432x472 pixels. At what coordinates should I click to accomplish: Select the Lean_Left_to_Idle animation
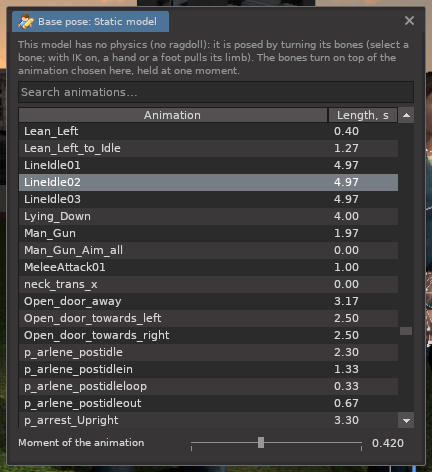pos(208,148)
